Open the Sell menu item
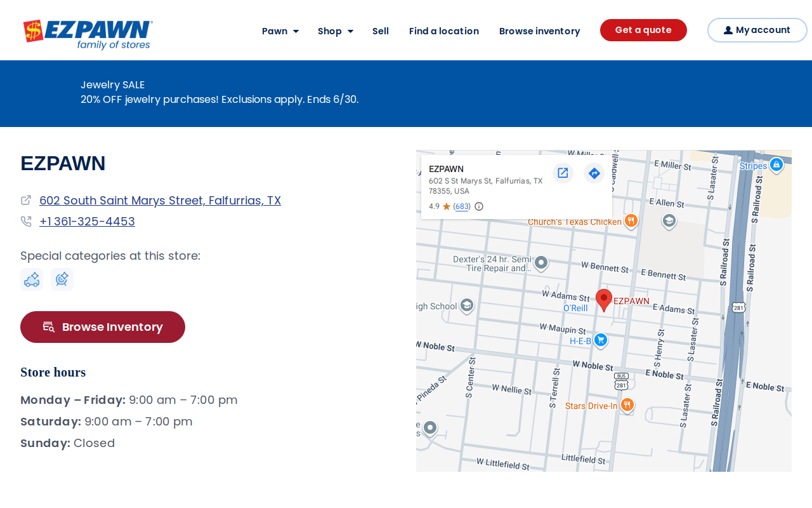The image size is (812, 508). [381, 31]
